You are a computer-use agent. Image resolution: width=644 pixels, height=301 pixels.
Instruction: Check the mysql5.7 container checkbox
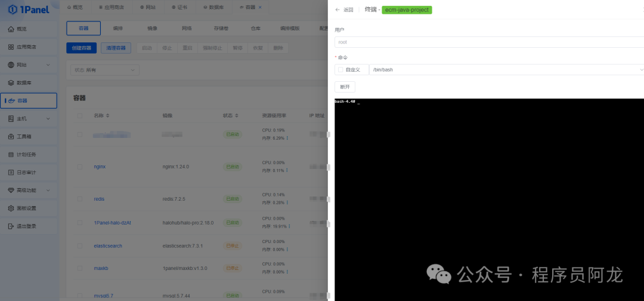click(x=80, y=296)
